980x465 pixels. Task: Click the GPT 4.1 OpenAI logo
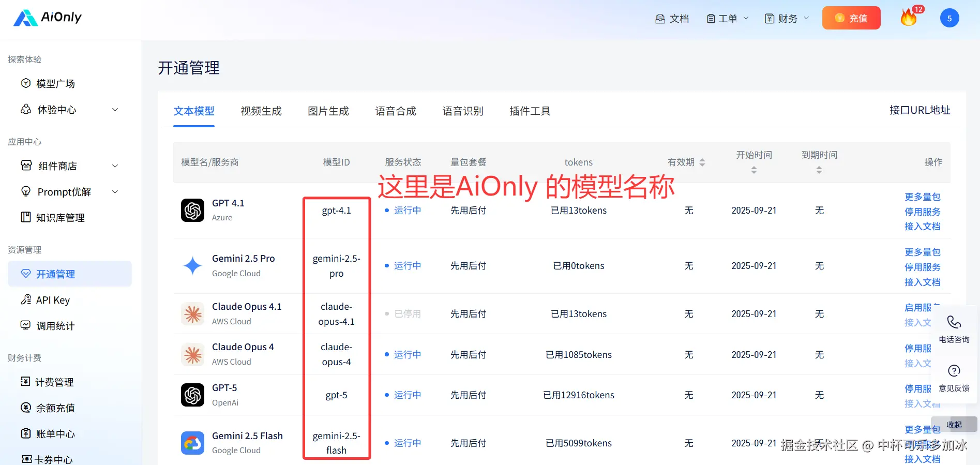tap(193, 211)
